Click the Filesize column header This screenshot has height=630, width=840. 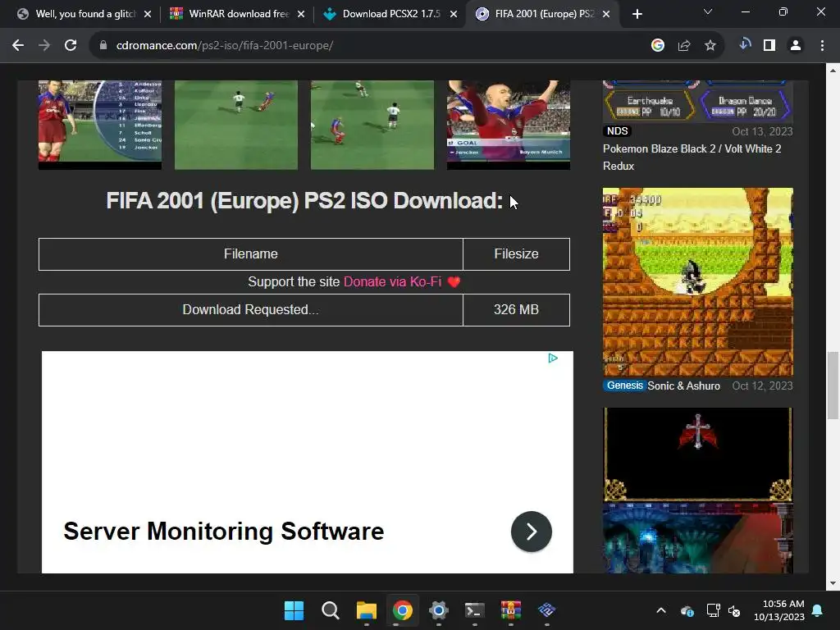pyautogui.click(x=517, y=254)
